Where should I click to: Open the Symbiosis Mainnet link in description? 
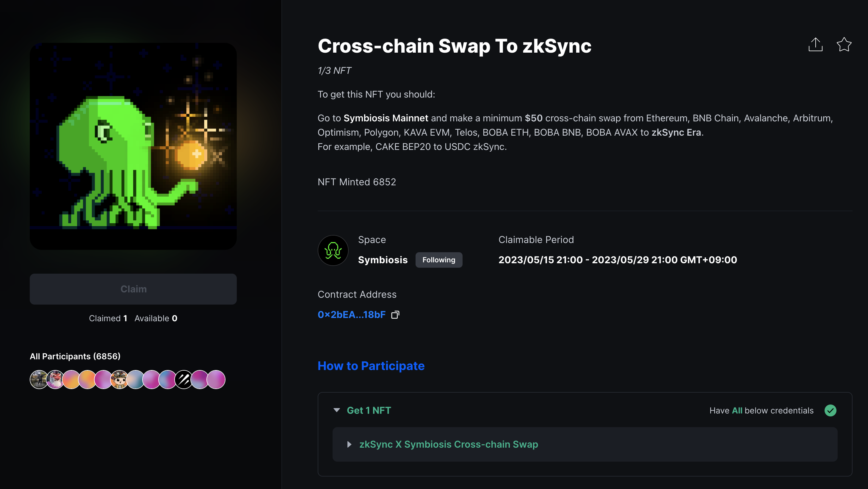pyautogui.click(x=386, y=118)
